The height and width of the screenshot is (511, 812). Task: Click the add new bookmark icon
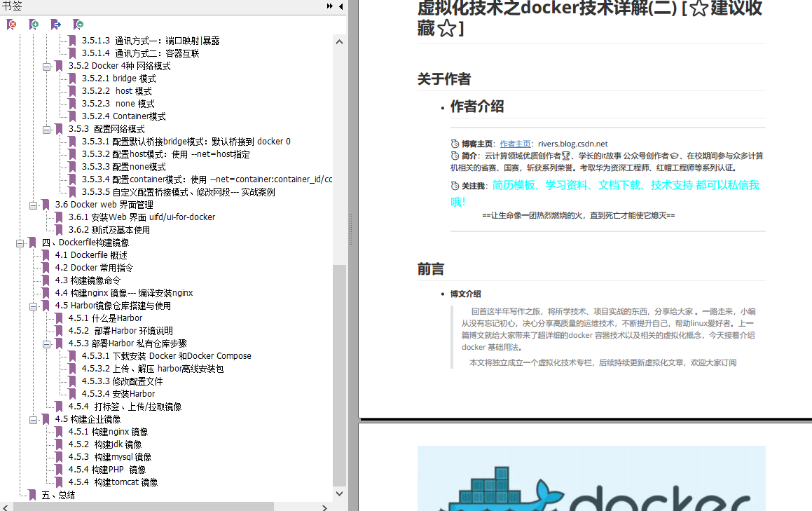click(32, 25)
